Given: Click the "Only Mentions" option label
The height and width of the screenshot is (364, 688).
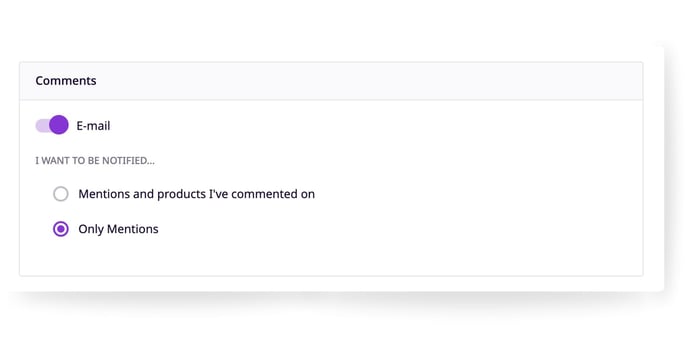Looking at the screenshot, I should (x=118, y=229).
